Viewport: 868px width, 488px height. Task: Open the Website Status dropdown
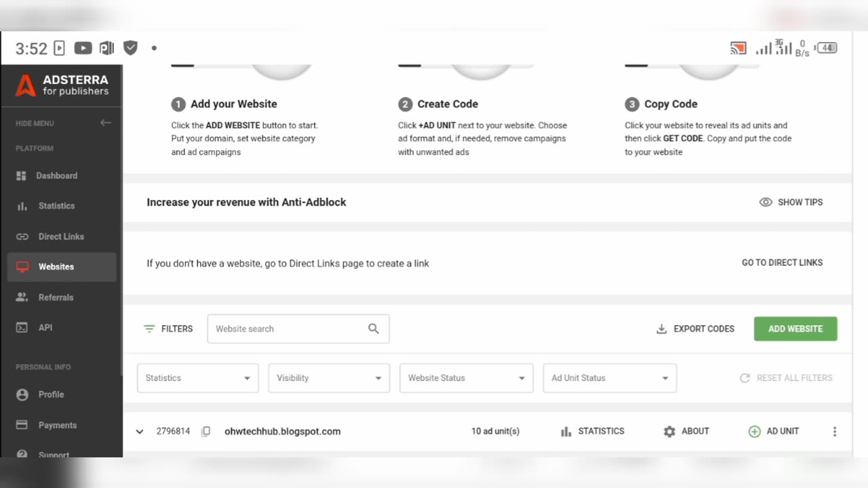point(467,378)
